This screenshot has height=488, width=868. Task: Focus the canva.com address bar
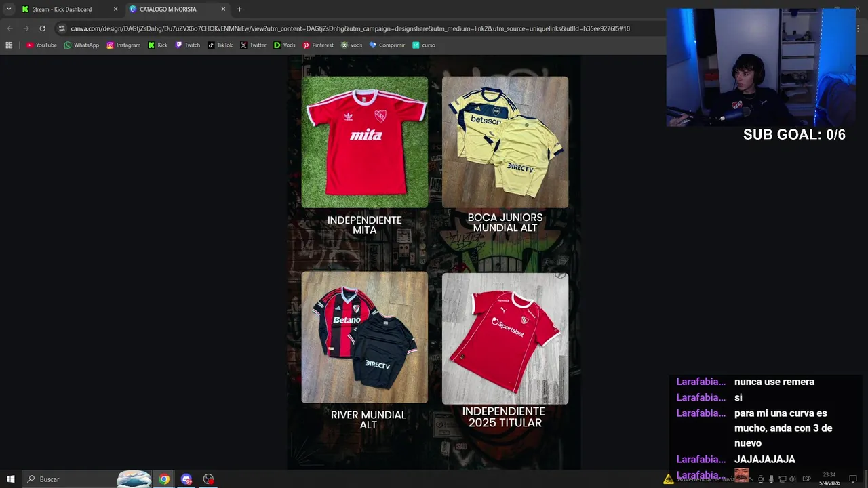point(350,28)
